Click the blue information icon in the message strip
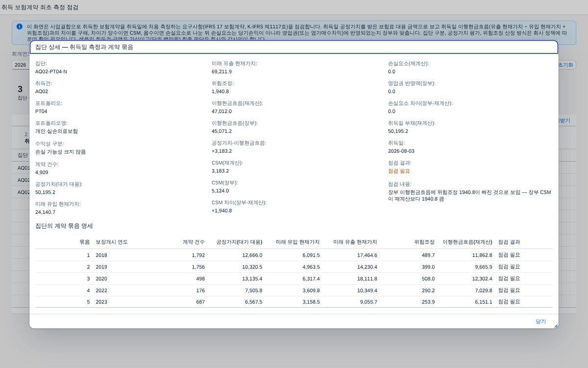 (20, 26)
